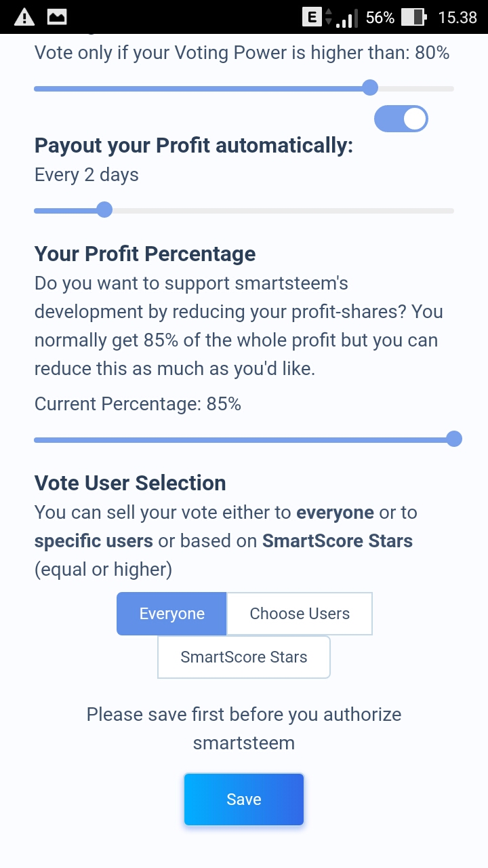Tap the Payout your Profit automatically heading

[194, 145]
